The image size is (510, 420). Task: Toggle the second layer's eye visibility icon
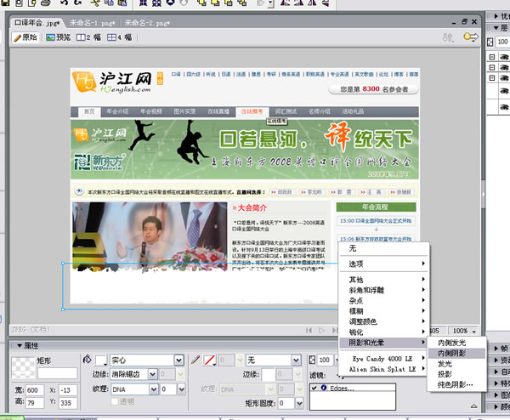coord(504,67)
